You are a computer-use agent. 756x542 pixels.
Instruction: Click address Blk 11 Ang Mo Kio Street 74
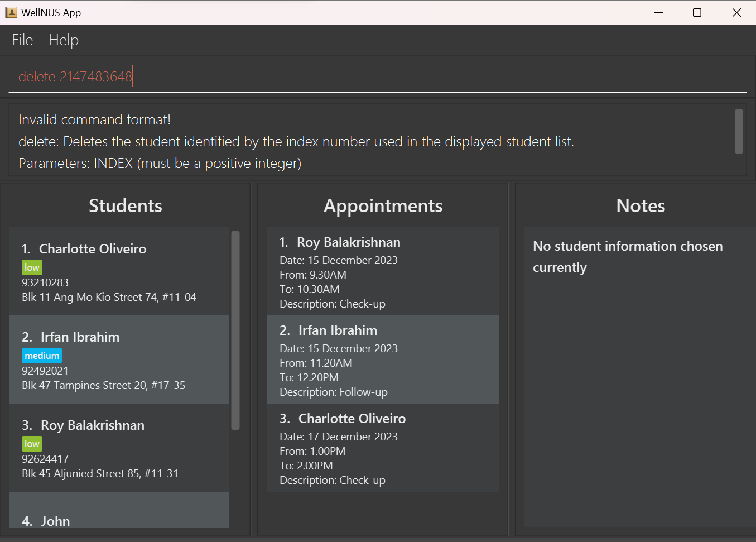point(109,297)
